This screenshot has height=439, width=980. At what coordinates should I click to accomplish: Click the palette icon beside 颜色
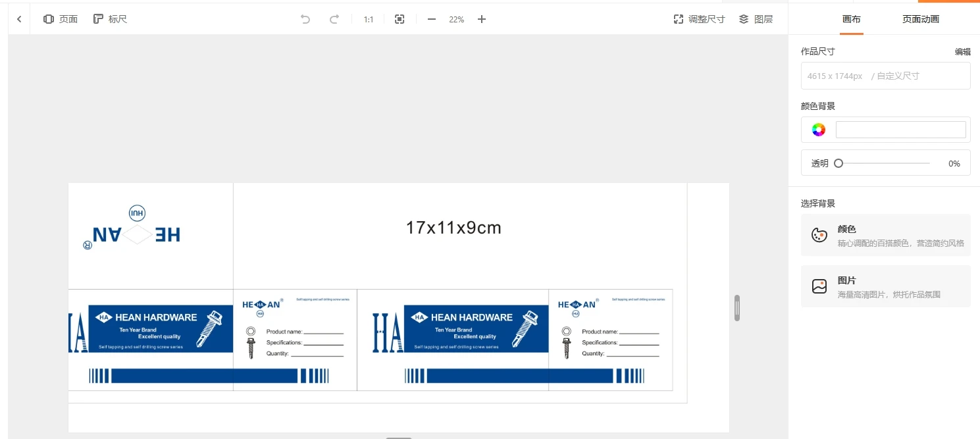coord(819,235)
